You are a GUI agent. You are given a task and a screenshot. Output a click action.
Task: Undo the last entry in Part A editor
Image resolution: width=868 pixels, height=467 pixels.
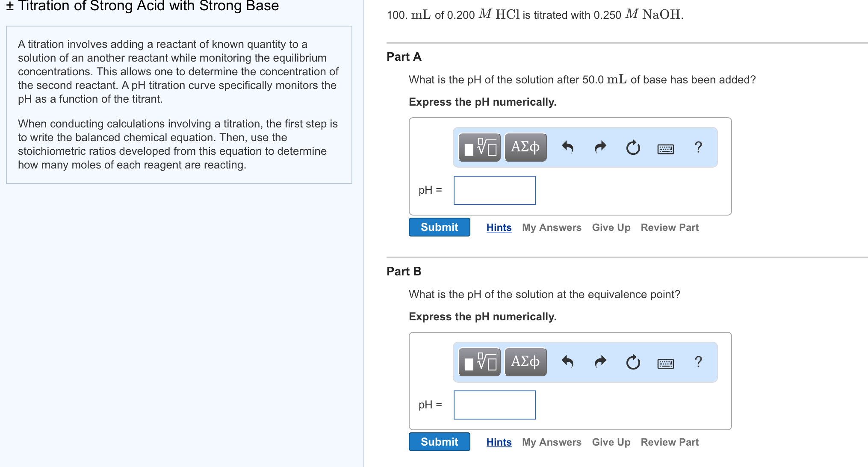[x=568, y=146]
